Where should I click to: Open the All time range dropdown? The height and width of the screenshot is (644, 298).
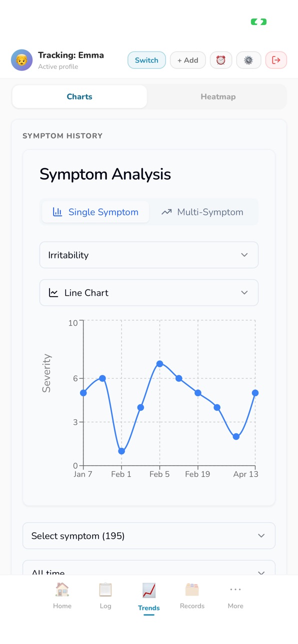(149, 568)
